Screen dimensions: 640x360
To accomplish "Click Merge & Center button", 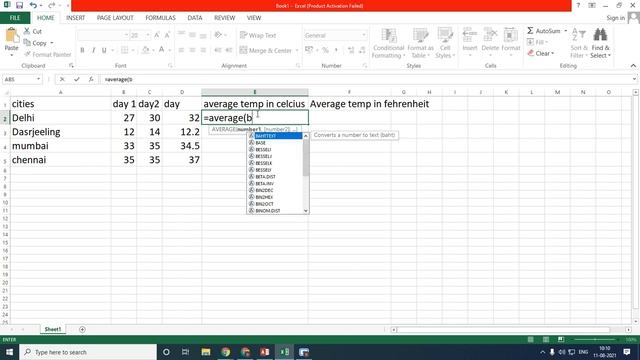I will tap(266, 50).
